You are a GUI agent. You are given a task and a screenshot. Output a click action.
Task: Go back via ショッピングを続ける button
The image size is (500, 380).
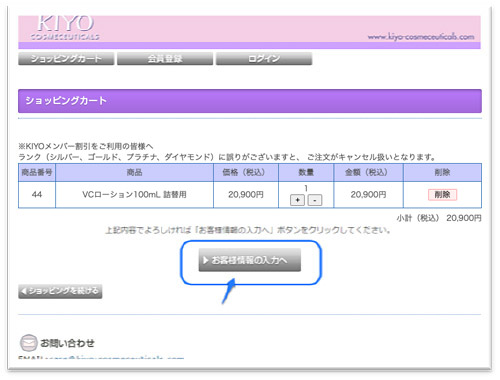(60, 291)
